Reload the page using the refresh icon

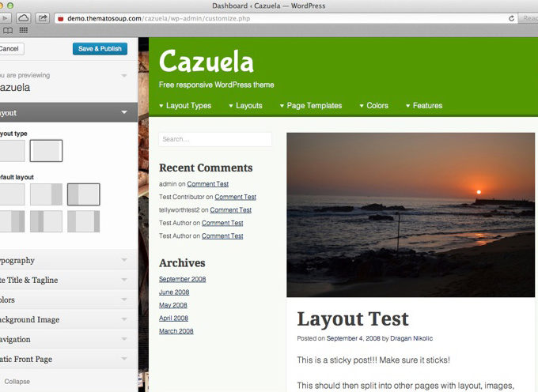click(512, 17)
